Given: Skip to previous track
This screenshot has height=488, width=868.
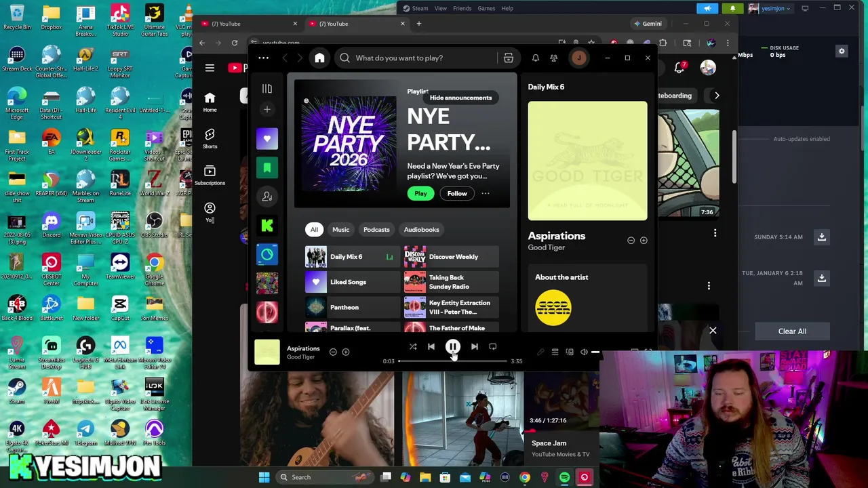Looking at the screenshot, I should 431,347.
